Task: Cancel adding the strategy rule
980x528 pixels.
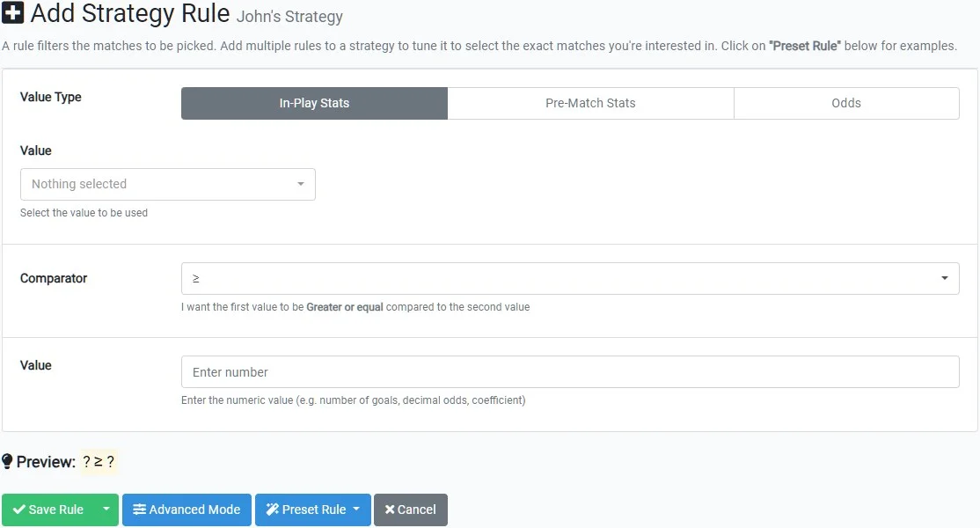Action: [x=416, y=510]
